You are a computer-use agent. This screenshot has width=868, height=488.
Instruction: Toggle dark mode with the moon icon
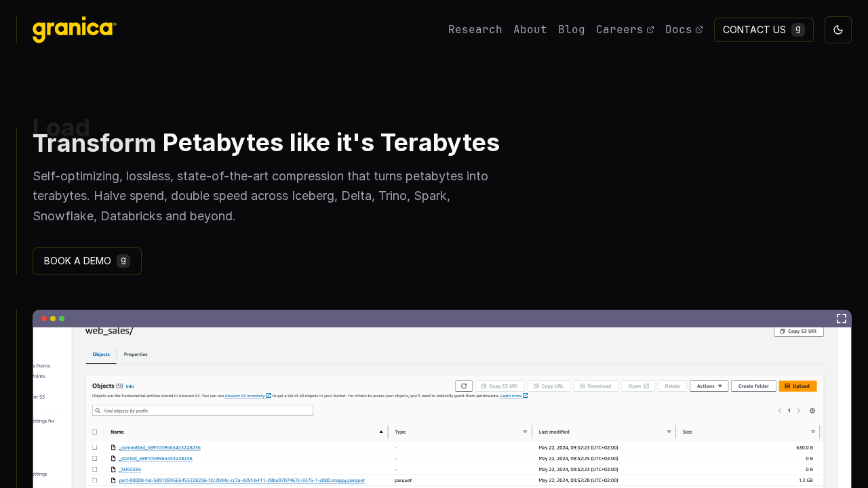click(837, 30)
